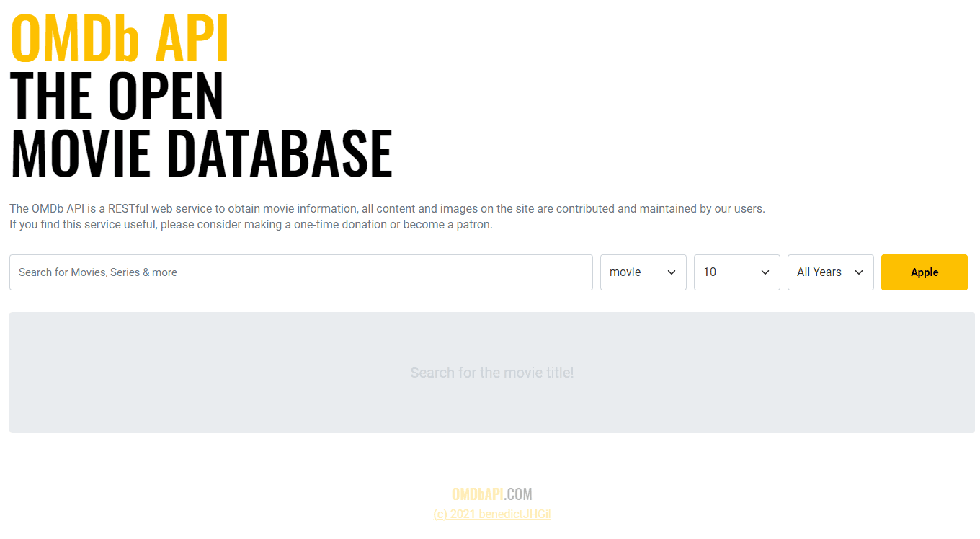The height and width of the screenshot is (539, 980).
Task: Click THE OPEN MOVIE DATABASE heading
Action: tap(200, 122)
